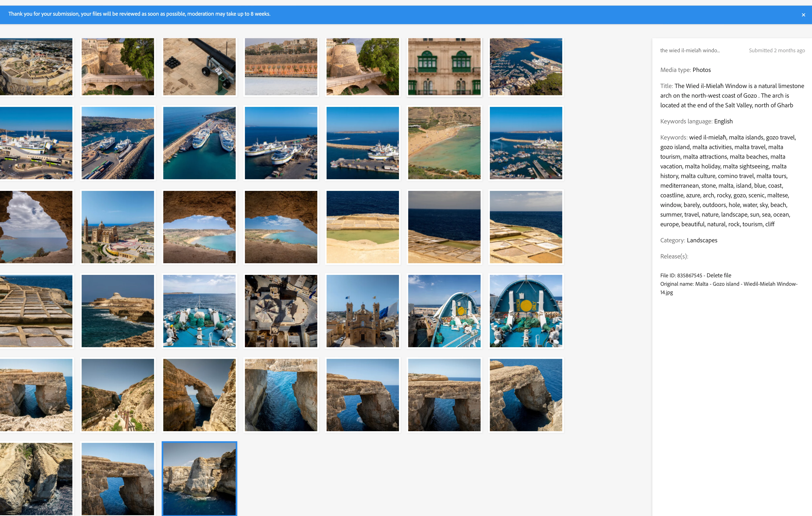
Task: Select the highlighted cliff thumbnail in last row
Action: click(199, 479)
